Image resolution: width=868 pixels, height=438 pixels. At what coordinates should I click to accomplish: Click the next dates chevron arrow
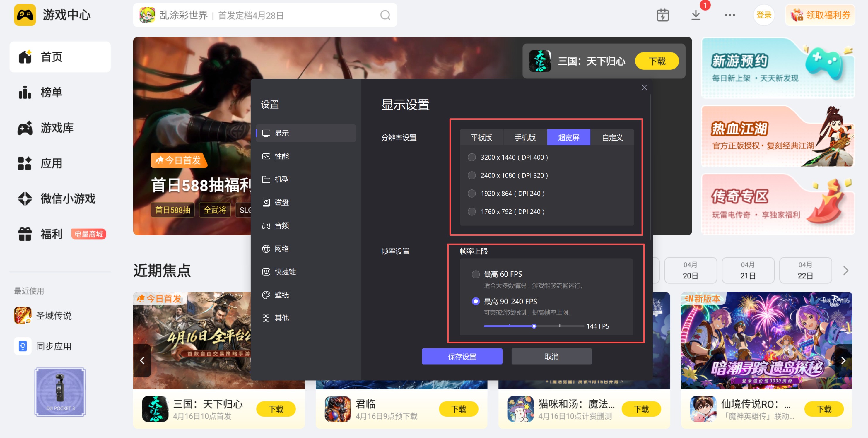(x=845, y=271)
